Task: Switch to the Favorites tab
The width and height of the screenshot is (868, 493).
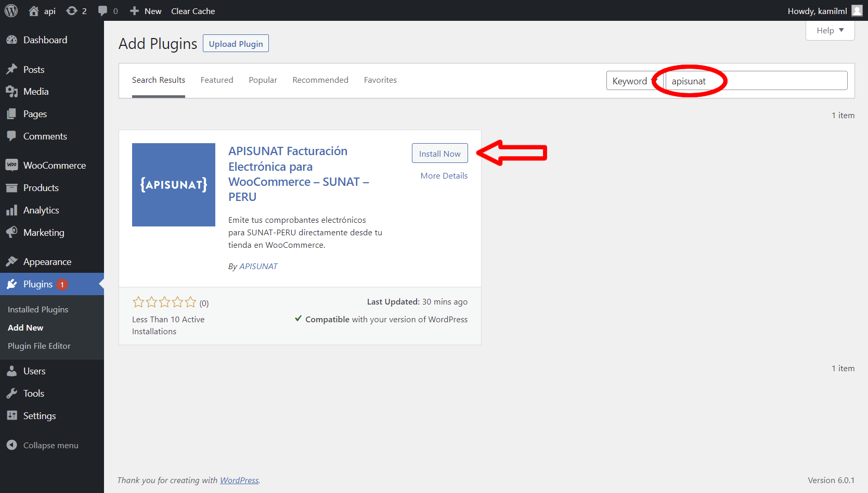Action: tap(380, 80)
